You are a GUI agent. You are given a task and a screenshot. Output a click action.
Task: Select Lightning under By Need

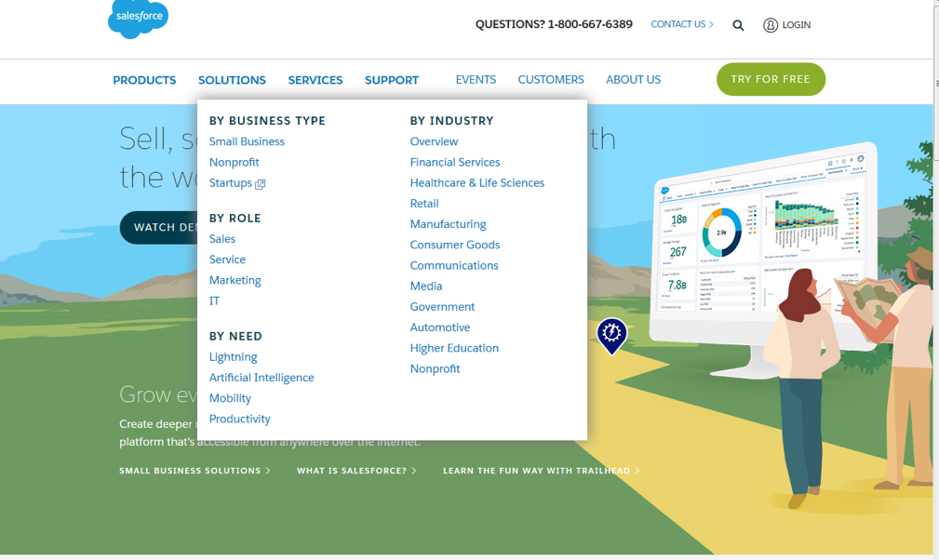click(x=233, y=357)
